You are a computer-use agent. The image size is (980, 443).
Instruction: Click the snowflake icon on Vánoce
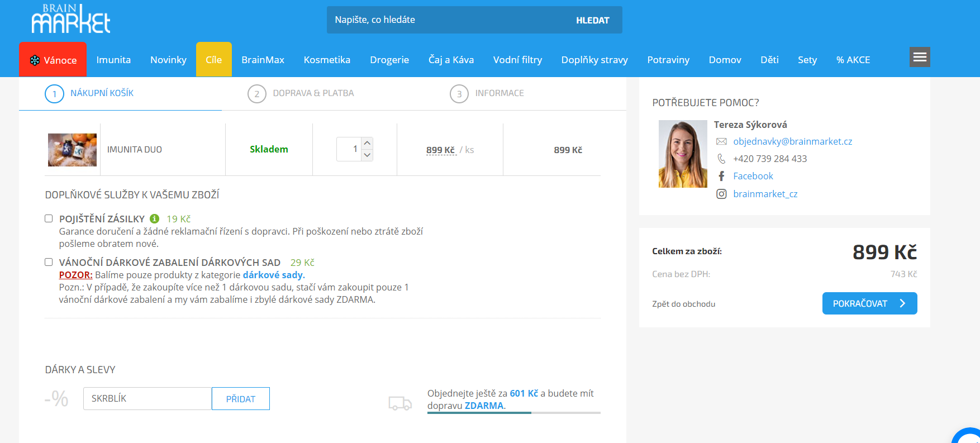pyautogui.click(x=35, y=60)
